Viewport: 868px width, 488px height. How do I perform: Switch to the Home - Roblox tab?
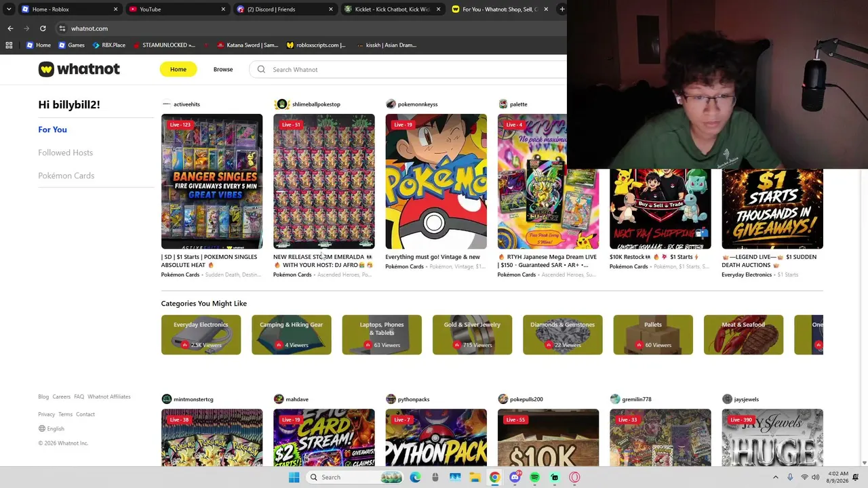pyautogui.click(x=70, y=9)
